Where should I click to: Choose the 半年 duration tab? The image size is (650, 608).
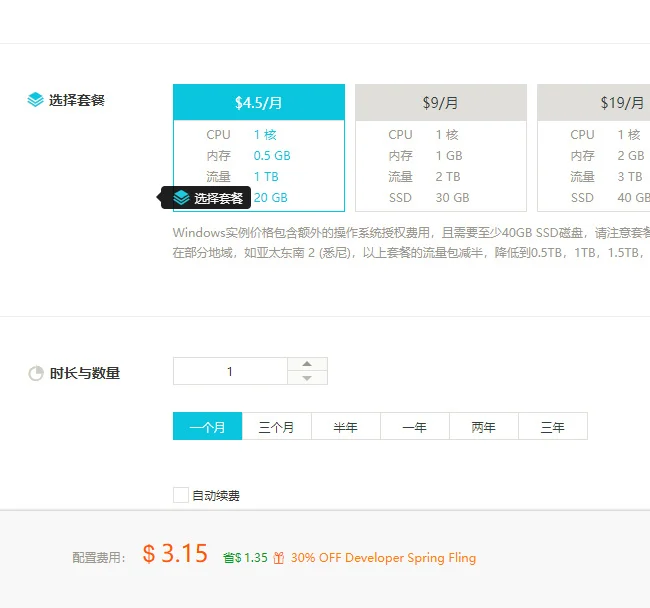[x=346, y=426]
